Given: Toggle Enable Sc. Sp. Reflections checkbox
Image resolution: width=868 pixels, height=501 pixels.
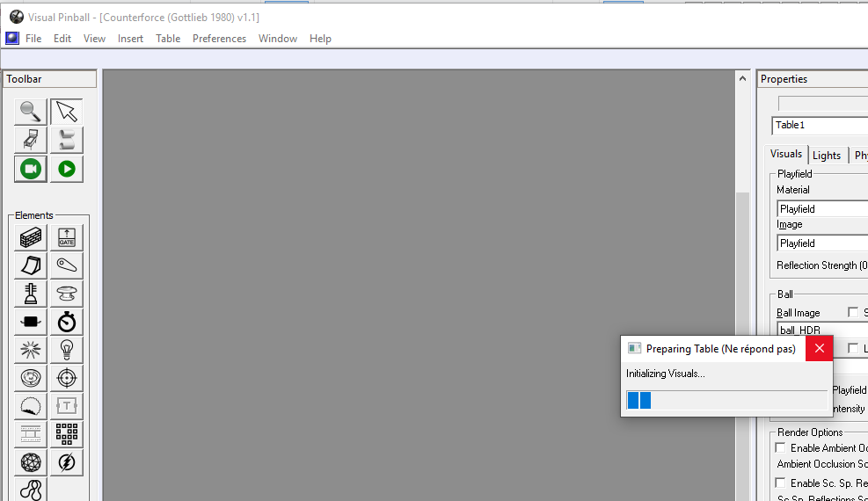Looking at the screenshot, I should [780, 483].
